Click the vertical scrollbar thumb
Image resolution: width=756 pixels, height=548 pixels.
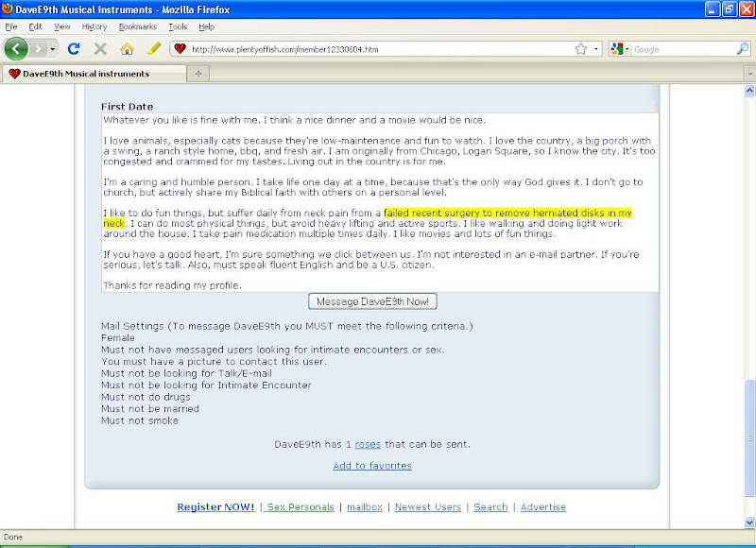click(x=749, y=437)
